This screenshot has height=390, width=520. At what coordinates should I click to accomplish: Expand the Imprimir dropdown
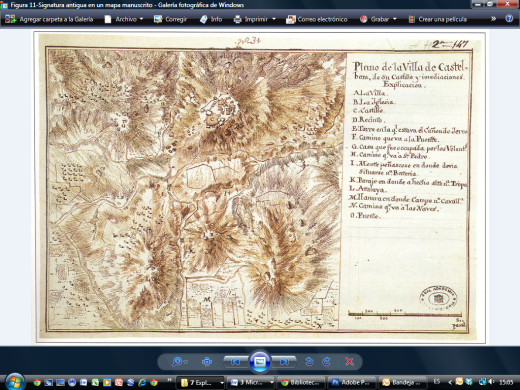point(255,19)
